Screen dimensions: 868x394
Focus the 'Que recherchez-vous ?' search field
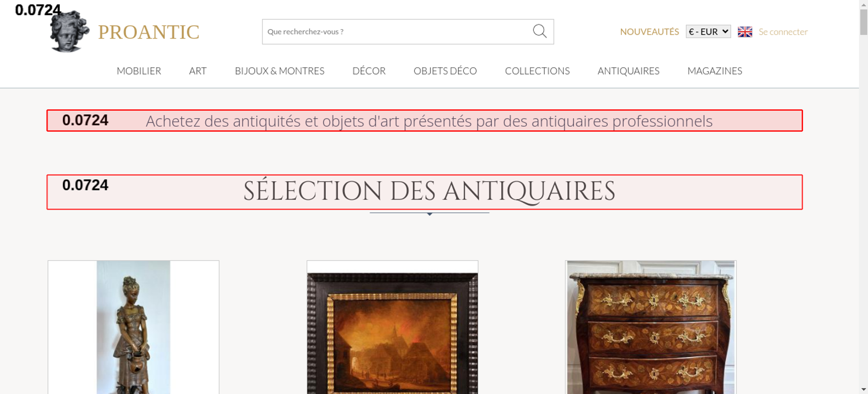tap(397, 32)
